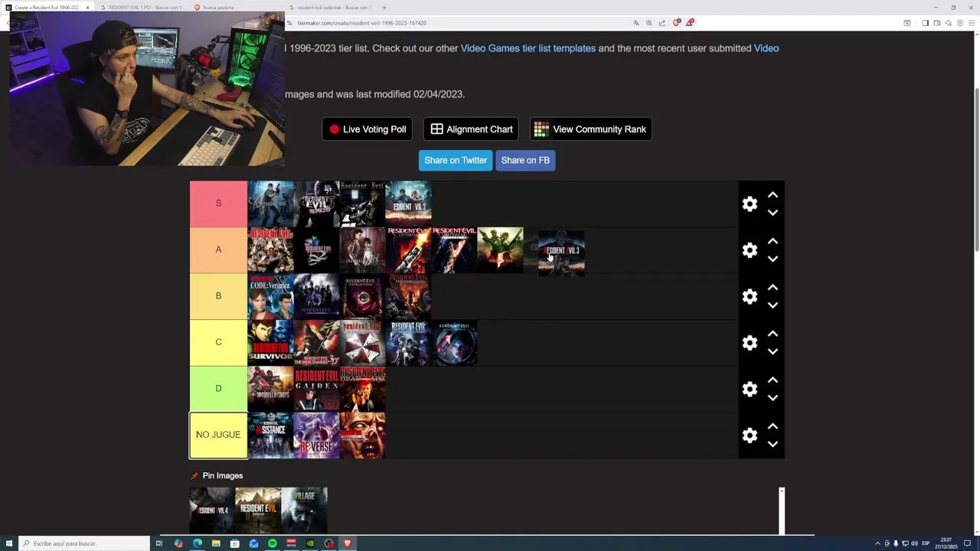
Task: Move A tier row up
Action: [773, 241]
